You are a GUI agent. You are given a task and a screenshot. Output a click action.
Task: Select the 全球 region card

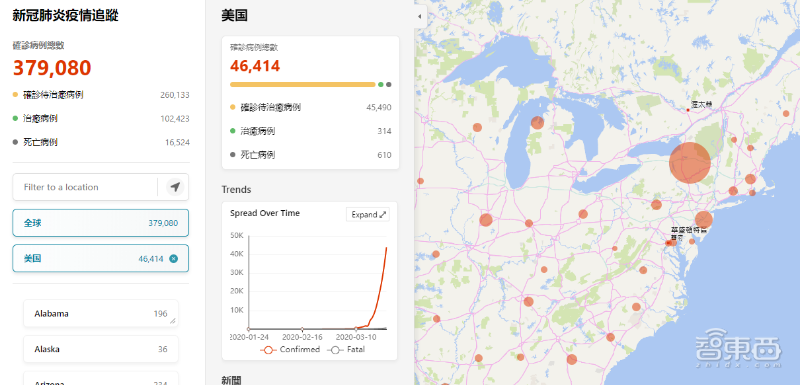[x=101, y=223]
